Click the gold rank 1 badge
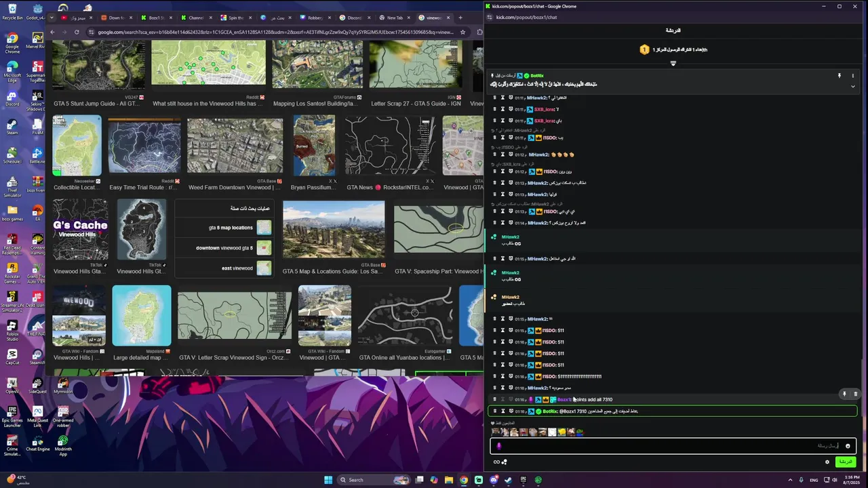 (644, 49)
